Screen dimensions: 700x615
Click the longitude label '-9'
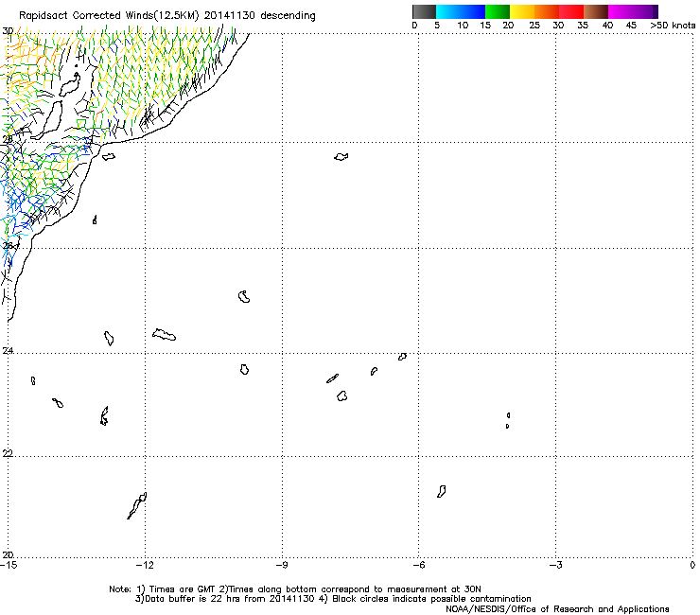pyautogui.click(x=282, y=565)
